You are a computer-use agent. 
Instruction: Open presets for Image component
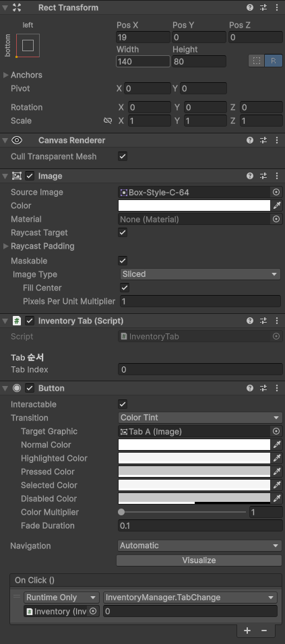coord(263,176)
